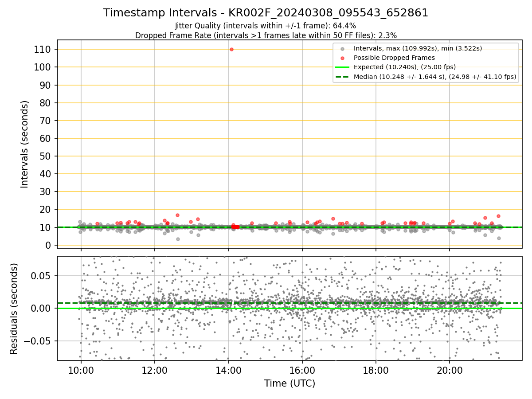Click the 18:00 x-axis tick label
This screenshot has height=399, width=532.
click(x=376, y=371)
